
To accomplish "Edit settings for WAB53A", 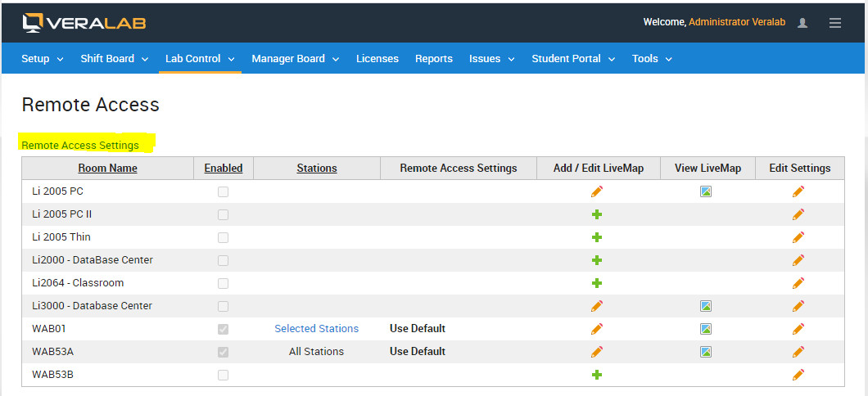I will (x=798, y=352).
